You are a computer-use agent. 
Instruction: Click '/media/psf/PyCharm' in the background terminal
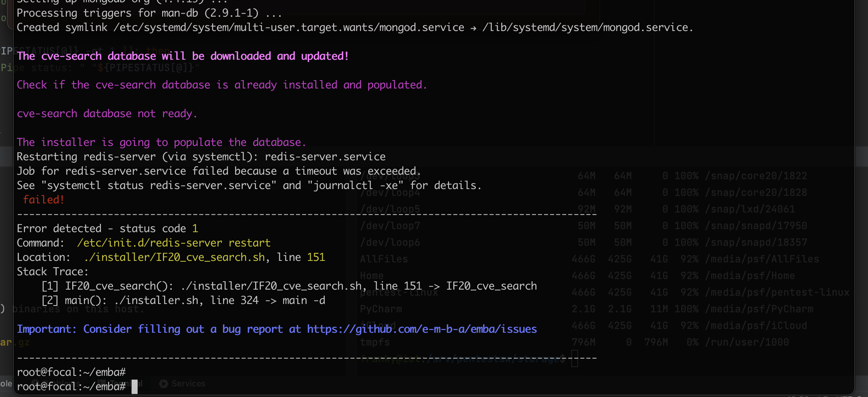click(x=759, y=309)
